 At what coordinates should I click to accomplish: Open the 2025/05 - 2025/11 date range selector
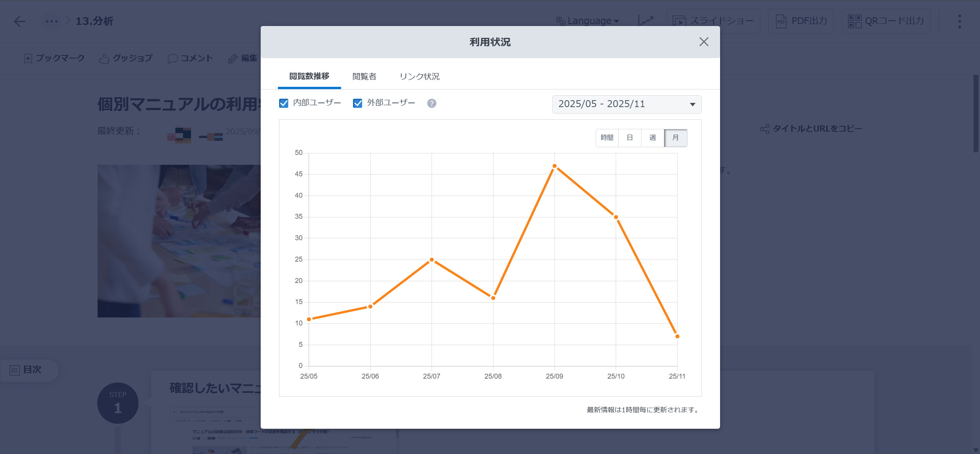pos(627,104)
